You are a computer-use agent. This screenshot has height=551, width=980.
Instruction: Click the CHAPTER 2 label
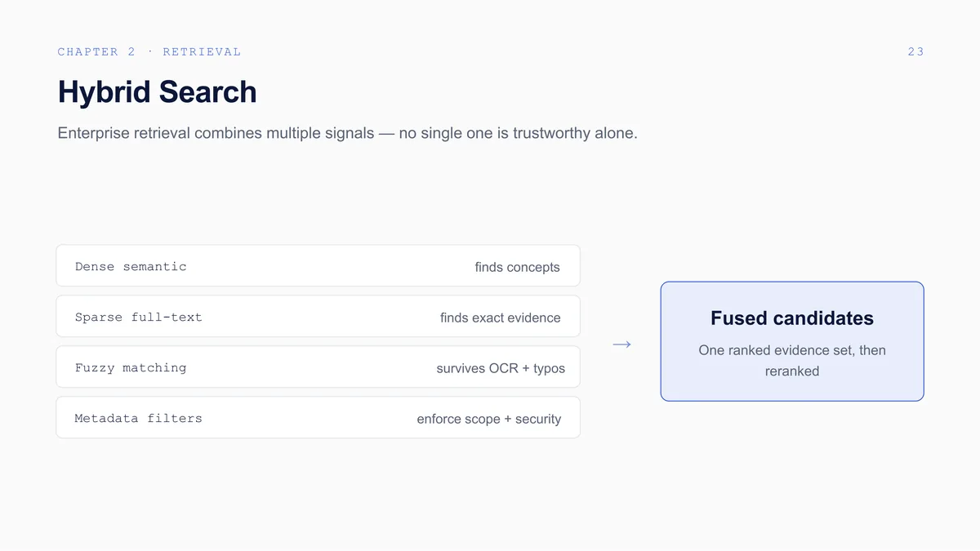(x=96, y=51)
